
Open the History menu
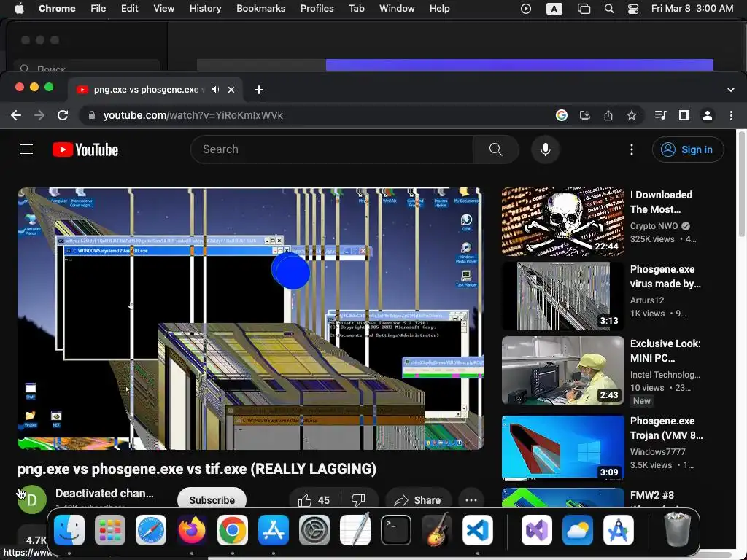pyautogui.click(x=205, y=8)
